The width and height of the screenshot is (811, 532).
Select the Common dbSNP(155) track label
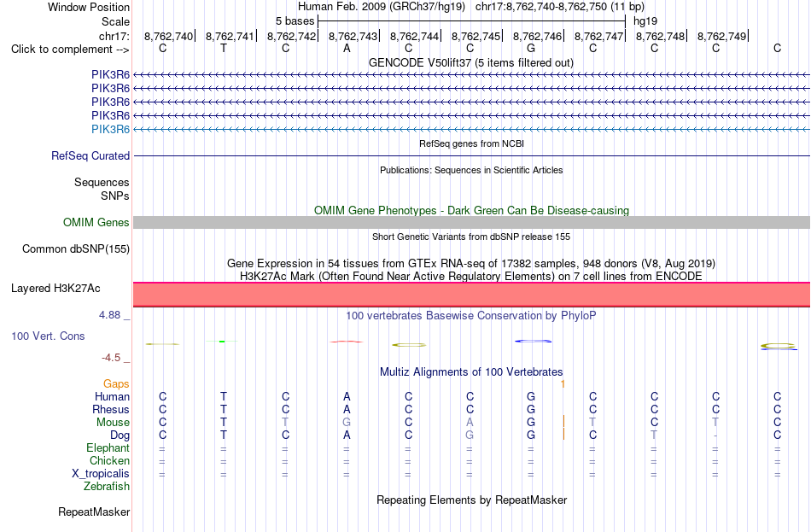(76, 249)
